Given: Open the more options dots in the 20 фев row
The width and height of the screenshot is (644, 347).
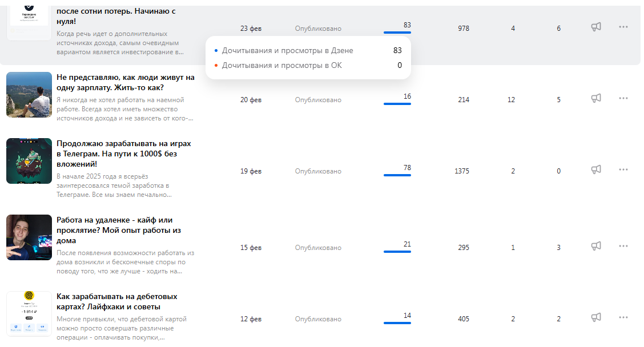Looking at the screenshot, I should tap(623, 98).
